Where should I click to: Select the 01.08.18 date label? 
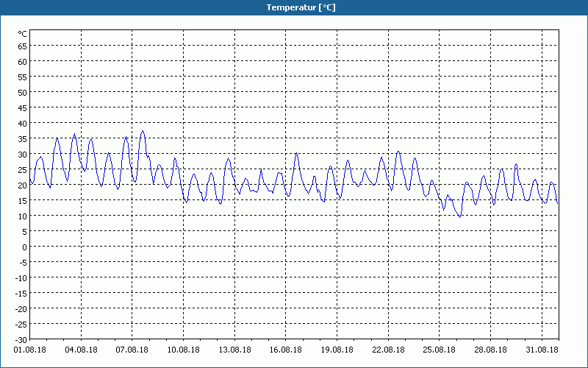coord(30,350)
